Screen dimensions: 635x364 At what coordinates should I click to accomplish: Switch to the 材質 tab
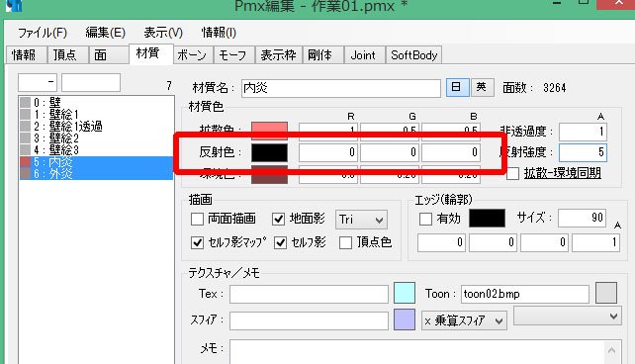point(151,53)
